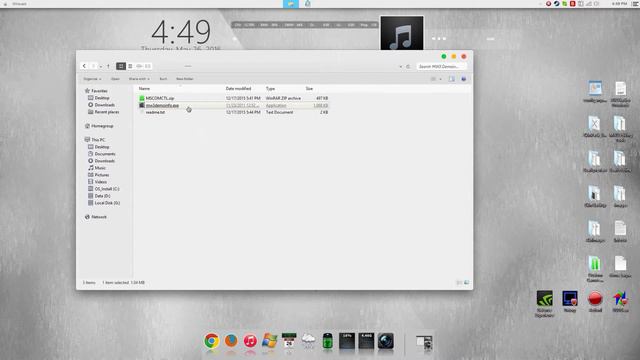Click green battery icon in dock
Image resolution: width=640 pixels, height=360 pixels.
tap(327, 341)
